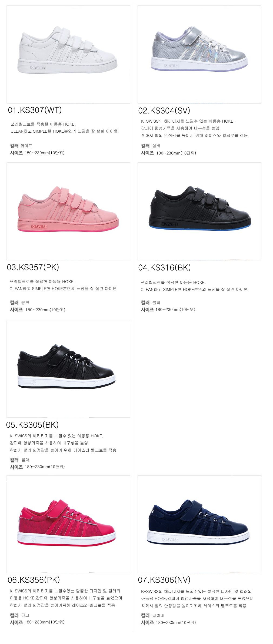273x644 pixels.
Task: Select the 03.KS357(PK) product title
Action: point(33,267)
